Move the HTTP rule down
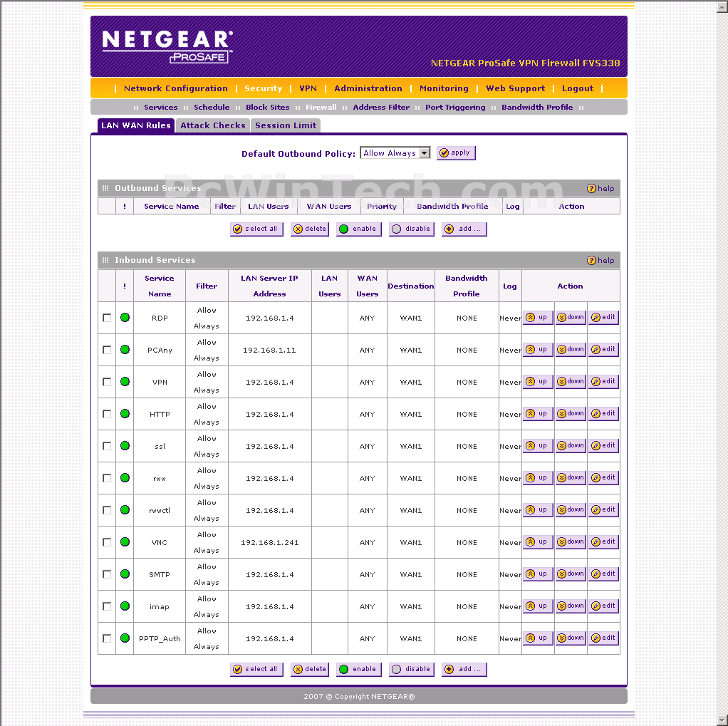728x726 pixels. pos(571,414)
